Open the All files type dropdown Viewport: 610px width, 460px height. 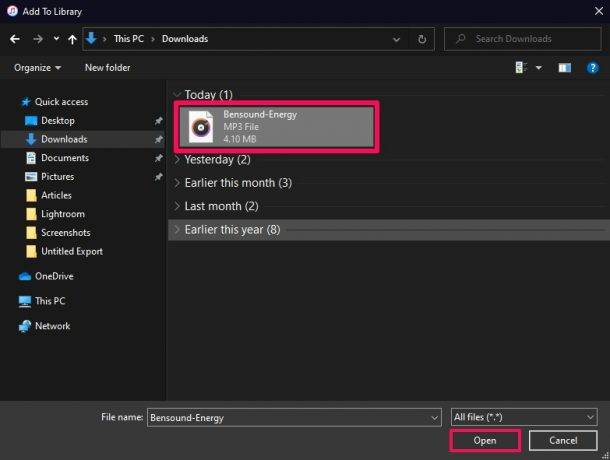[524, 417]
